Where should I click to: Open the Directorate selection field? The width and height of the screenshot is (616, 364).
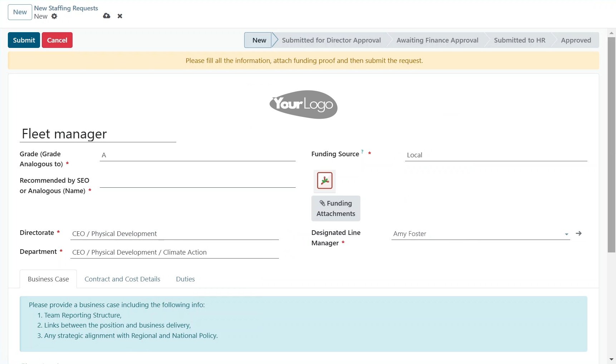(x=174, y=234)
